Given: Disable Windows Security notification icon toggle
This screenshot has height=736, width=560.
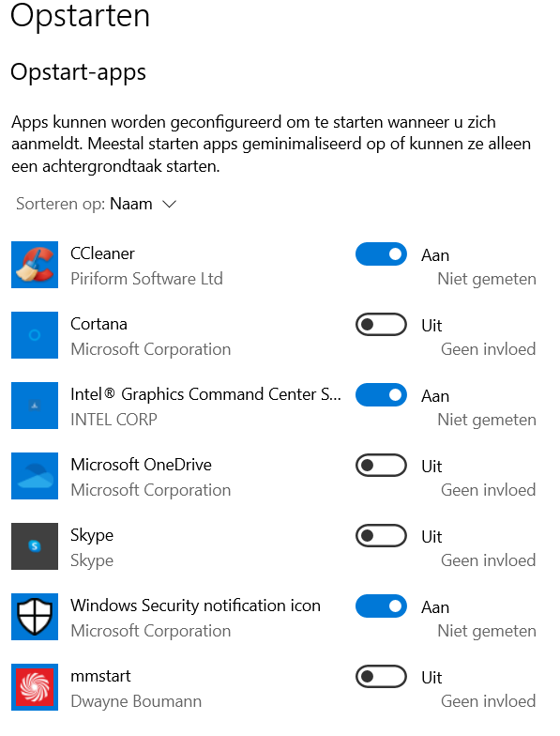Looking at the screenshot, I should tap(381, 606).
